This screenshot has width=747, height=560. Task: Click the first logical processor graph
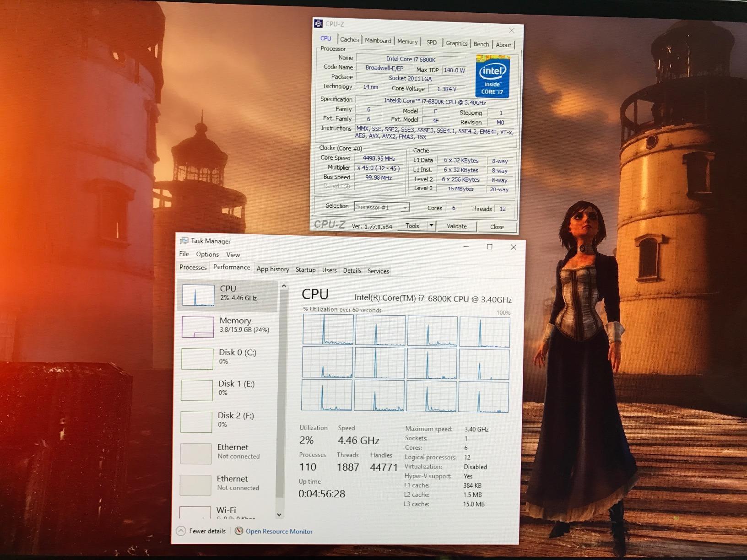point(328,329)
